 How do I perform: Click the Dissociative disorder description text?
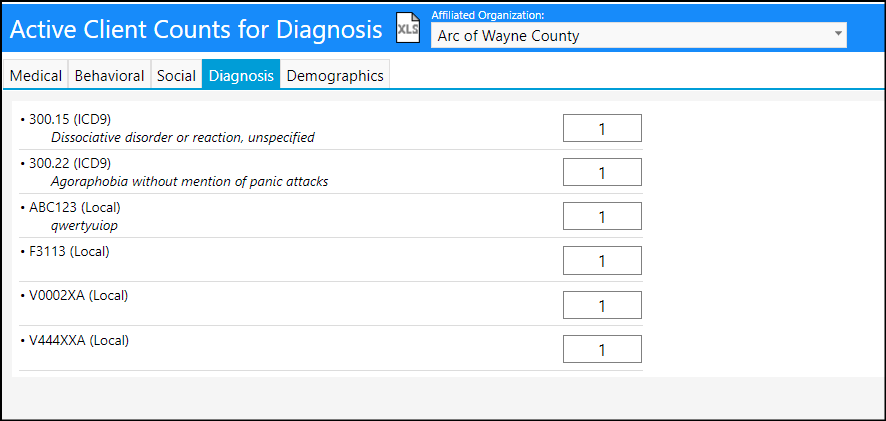click(183, 137)
